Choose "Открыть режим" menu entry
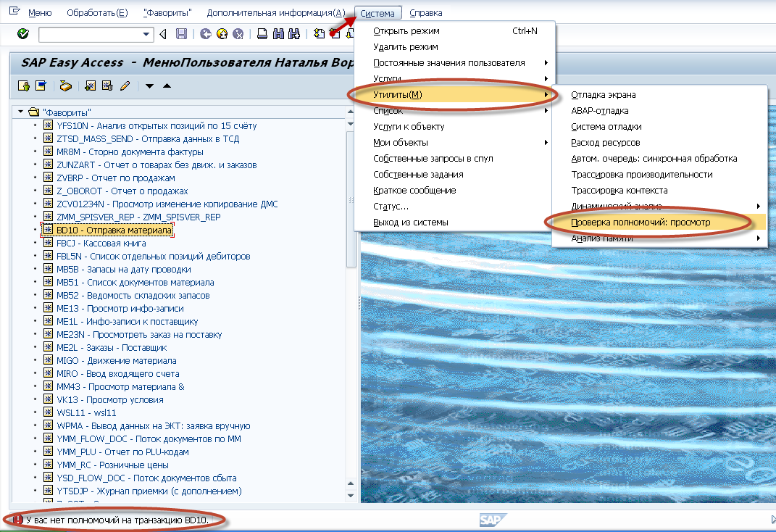The height and width of the screenshot is (532, 776). pos(455,30)
